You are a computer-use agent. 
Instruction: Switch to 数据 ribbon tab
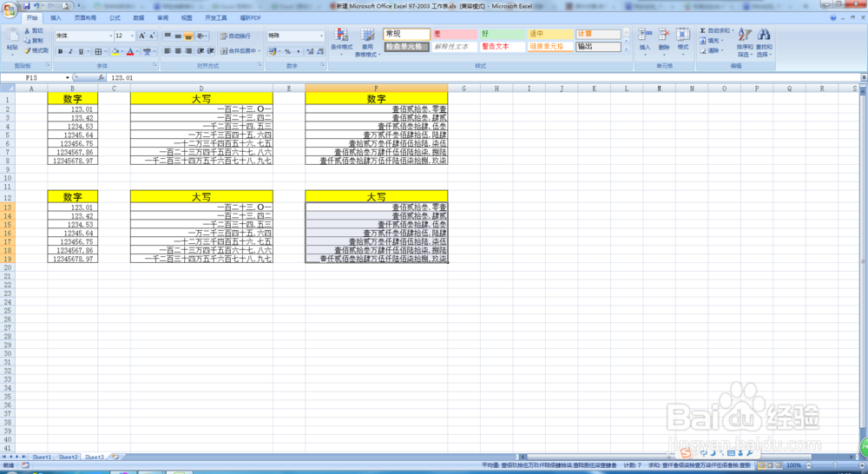[x=139, y=18]
